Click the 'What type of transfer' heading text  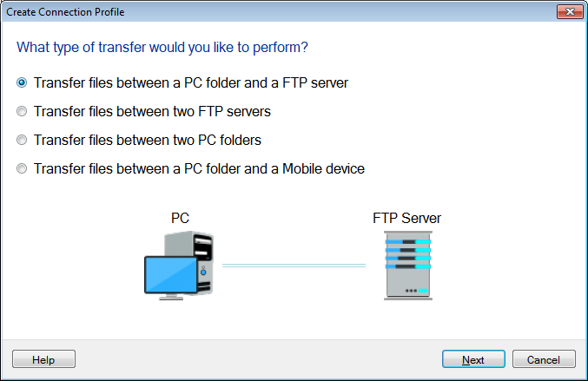pyautogui.click(x=163, y=46)
